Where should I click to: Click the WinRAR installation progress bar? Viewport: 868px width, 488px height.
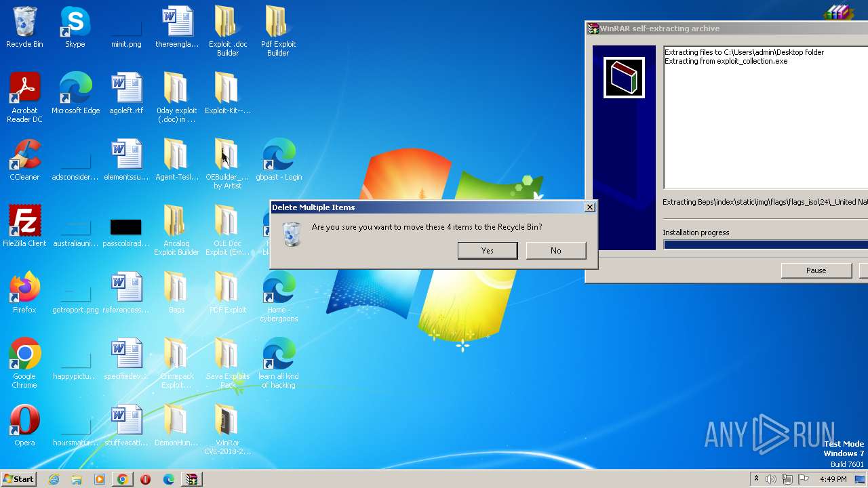pyautogui.click(x=766, y=245)
